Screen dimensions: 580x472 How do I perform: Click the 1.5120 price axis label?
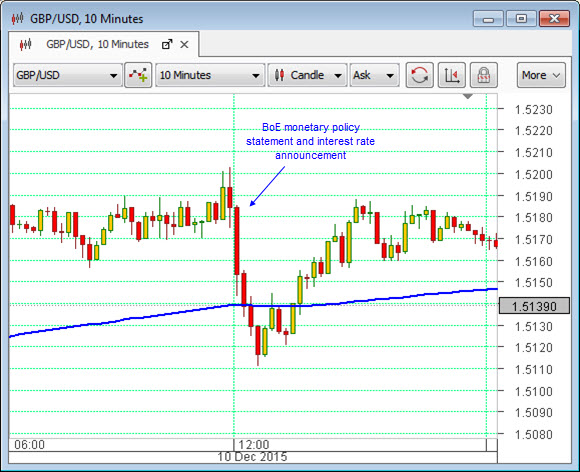click(533, 348)
